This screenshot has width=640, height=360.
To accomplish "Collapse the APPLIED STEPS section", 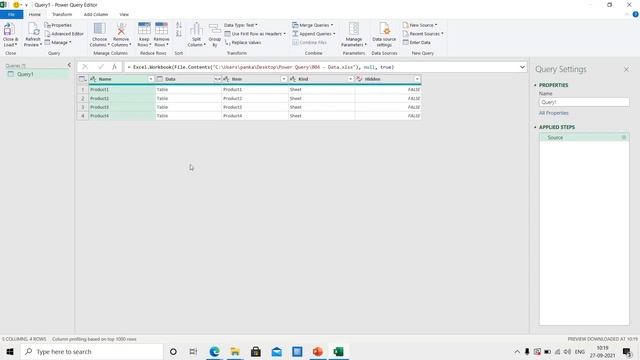I will (535, 127).
